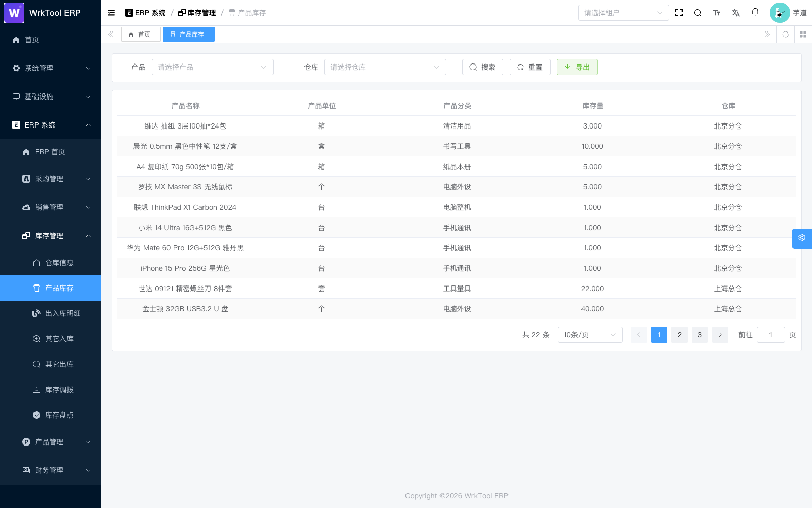Image resolution: width=812 pixels, height=508 pixels.
Task: Click the 前往 page number input
Action: point(770,335)
